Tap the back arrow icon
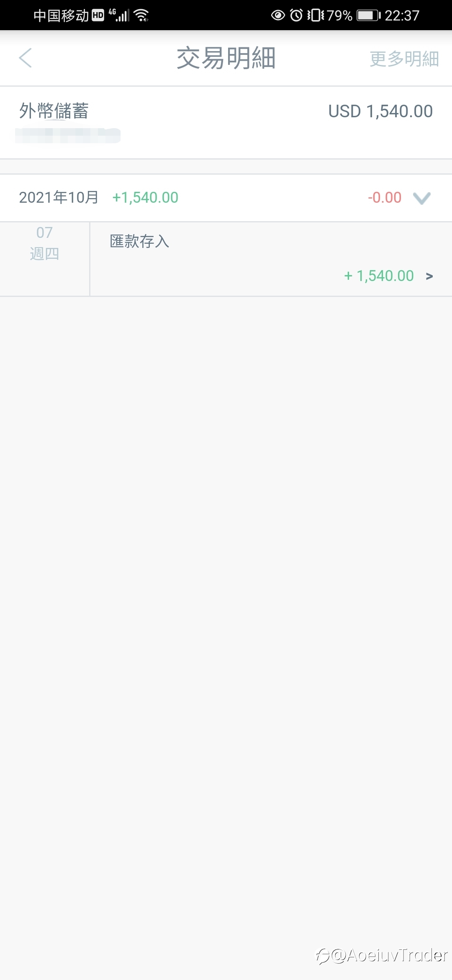452x980 pixels. pos(26,58)
